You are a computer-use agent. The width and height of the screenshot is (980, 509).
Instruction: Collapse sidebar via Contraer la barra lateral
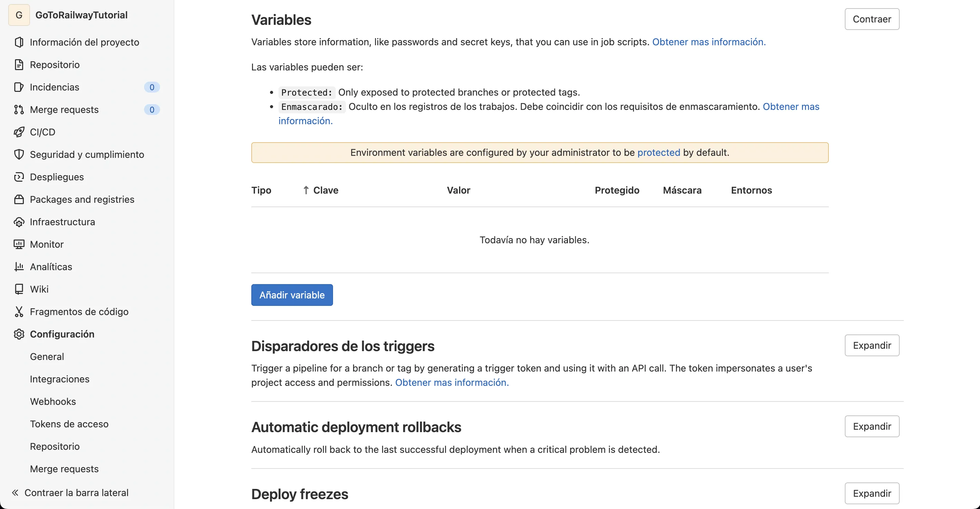(x=70, y=493)
